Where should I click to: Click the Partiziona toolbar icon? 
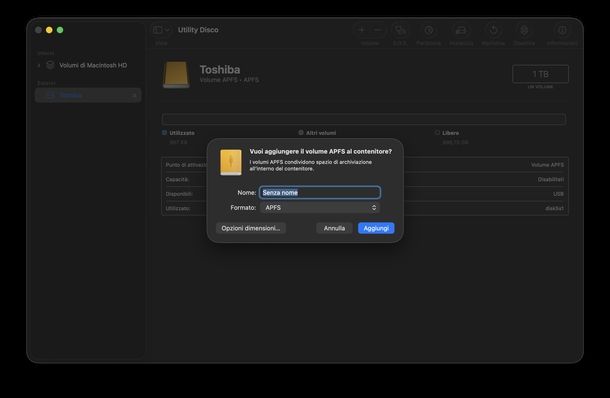click(429, 30)
